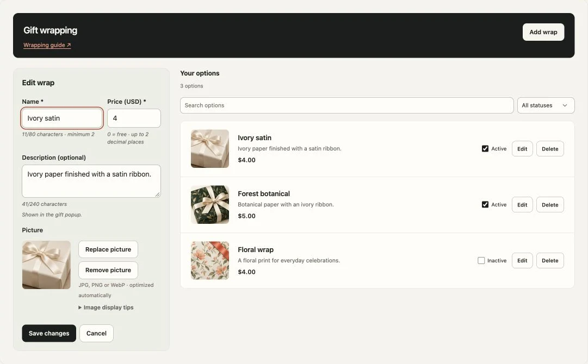Click the Add wrap button
Viewport: 588px width, 364px height.
click(x=543, y=32)
